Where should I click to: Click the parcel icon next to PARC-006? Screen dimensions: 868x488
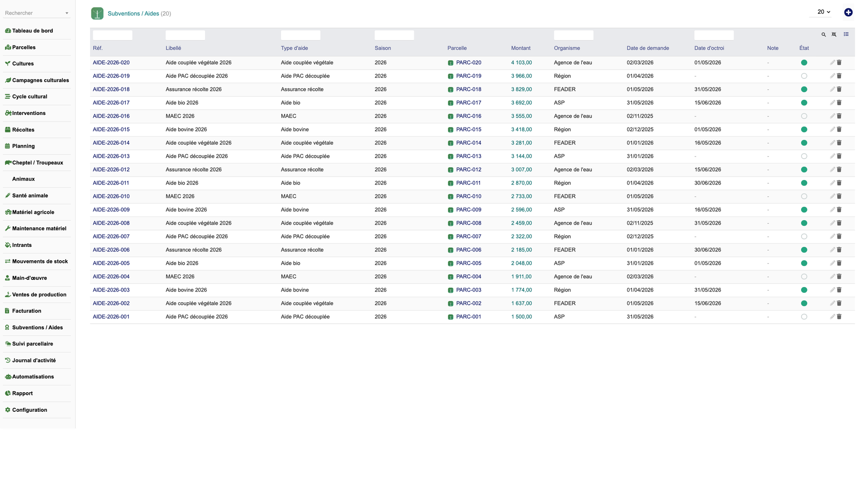(x=450, y=250)
